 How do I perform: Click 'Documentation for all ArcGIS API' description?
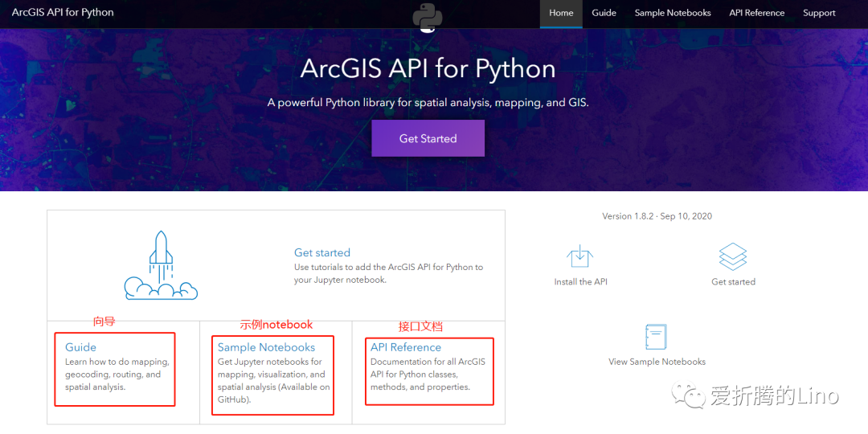[x=428, y=375]
